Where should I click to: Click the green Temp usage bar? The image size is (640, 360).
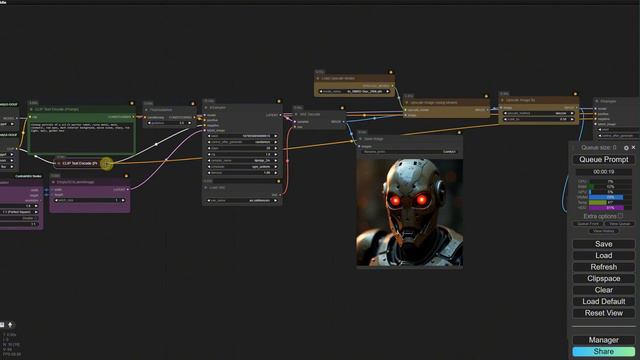[x=597, y=202]
